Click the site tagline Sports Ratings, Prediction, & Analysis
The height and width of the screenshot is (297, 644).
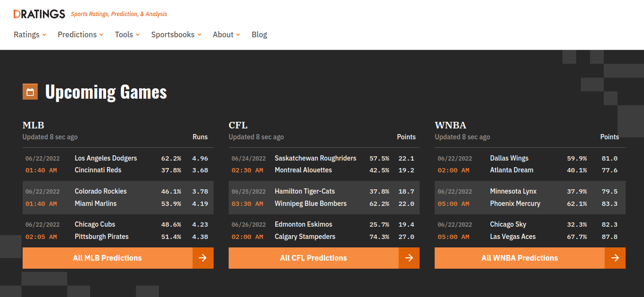119,14
